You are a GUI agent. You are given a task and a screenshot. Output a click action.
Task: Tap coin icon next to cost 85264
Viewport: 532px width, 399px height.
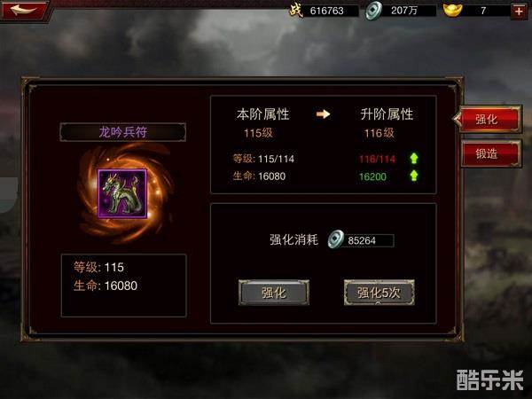point(336,239)
